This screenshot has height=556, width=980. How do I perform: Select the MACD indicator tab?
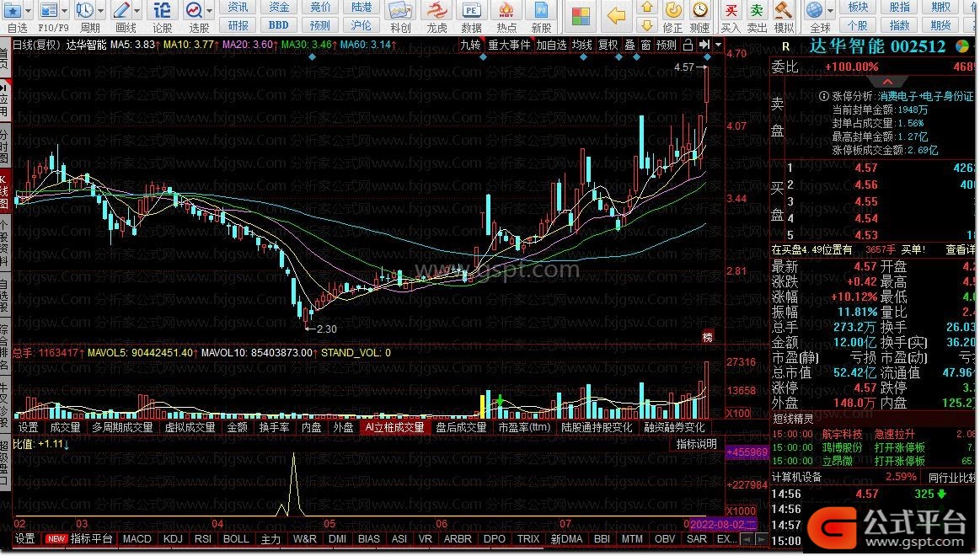(137, 539)
